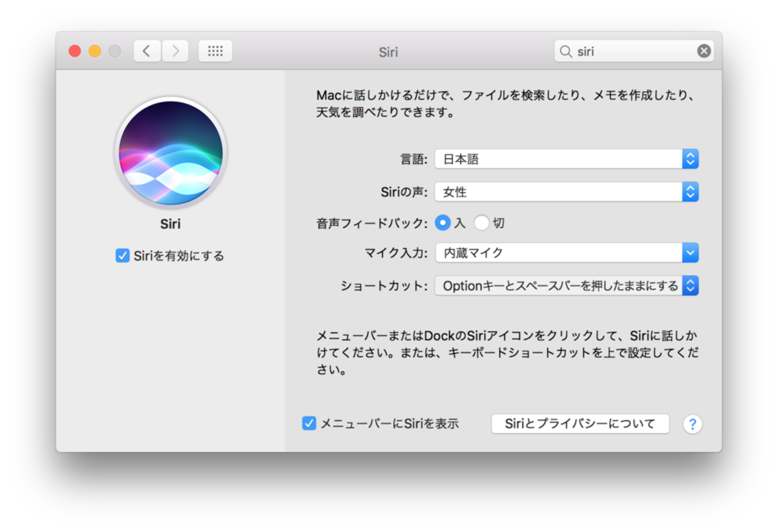Image resolution: width=778 pixels, height=532 pixels.
Task: Open the Siriの声 voice dropdown
Action: click(x=566, y=192)
